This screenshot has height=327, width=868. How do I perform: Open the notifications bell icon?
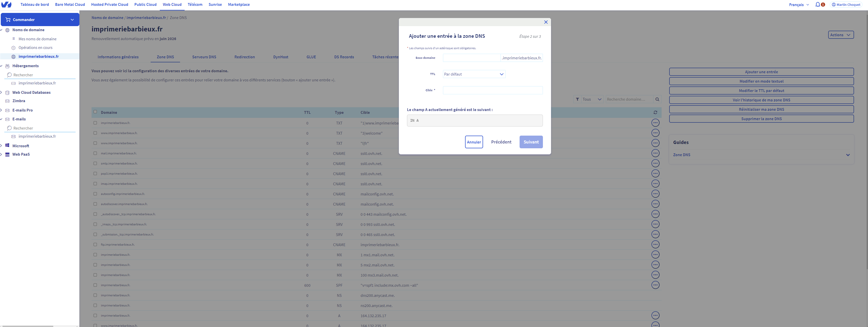(x=818, y=4)
